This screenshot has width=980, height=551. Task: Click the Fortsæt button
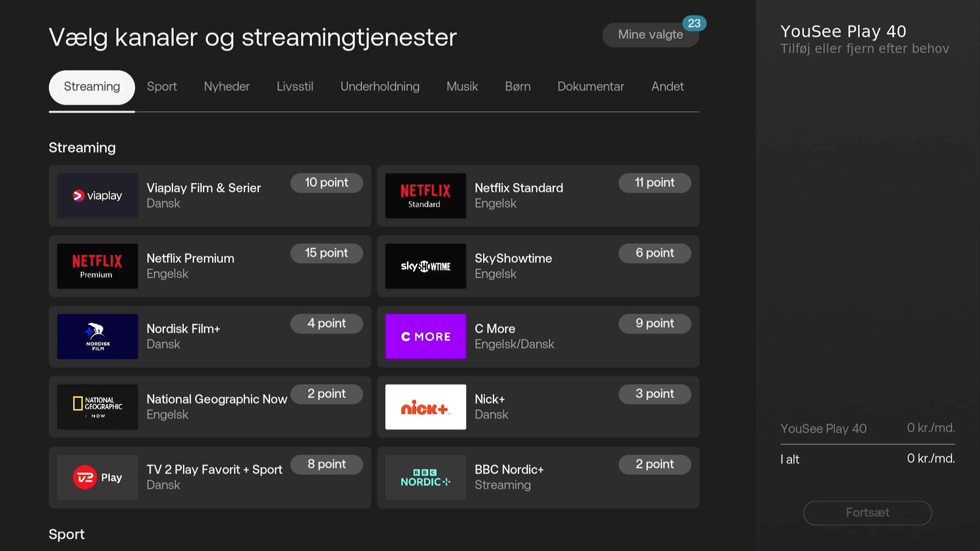pos(867,513)
